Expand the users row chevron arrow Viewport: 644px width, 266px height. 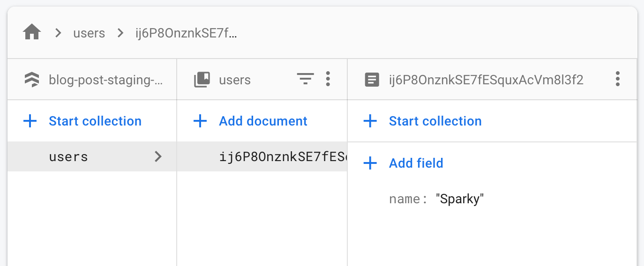[158, 156]
